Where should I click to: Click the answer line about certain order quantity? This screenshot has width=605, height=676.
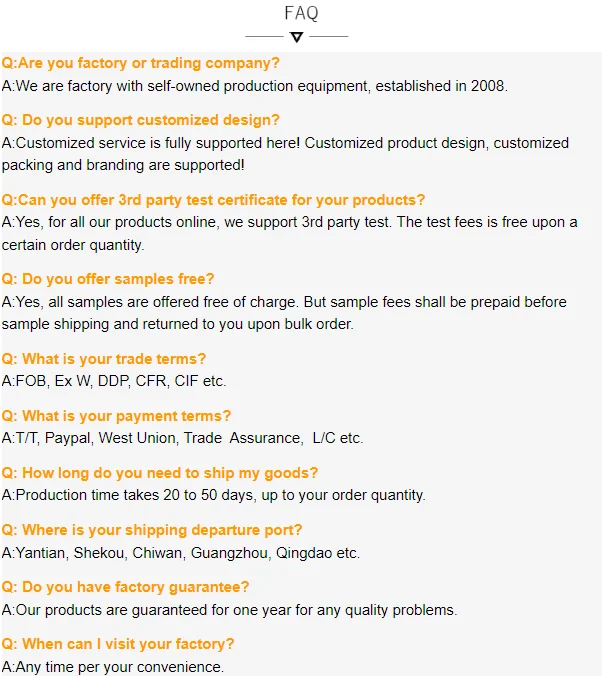[73, 244]
